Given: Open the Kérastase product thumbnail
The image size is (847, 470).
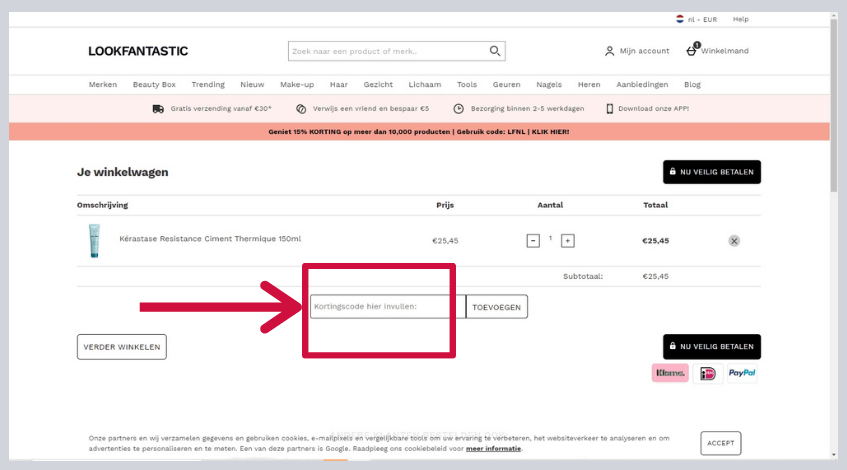Looking at the screenshot, I should pos(94,240).
